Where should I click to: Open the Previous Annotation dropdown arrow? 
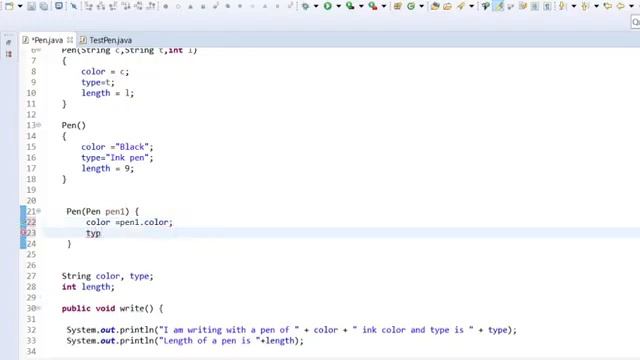(596, 6)
